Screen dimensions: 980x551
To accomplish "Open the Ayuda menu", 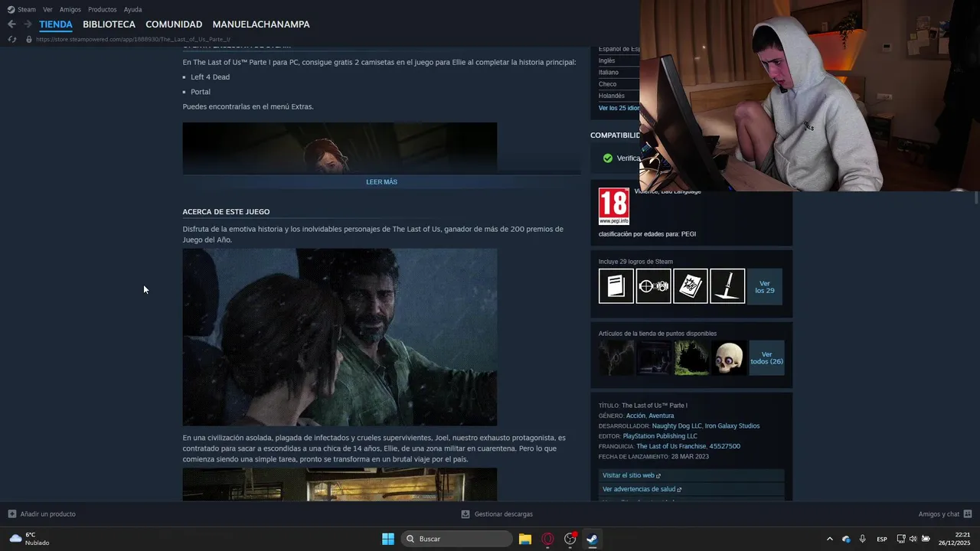I will (x=133, y=9).
